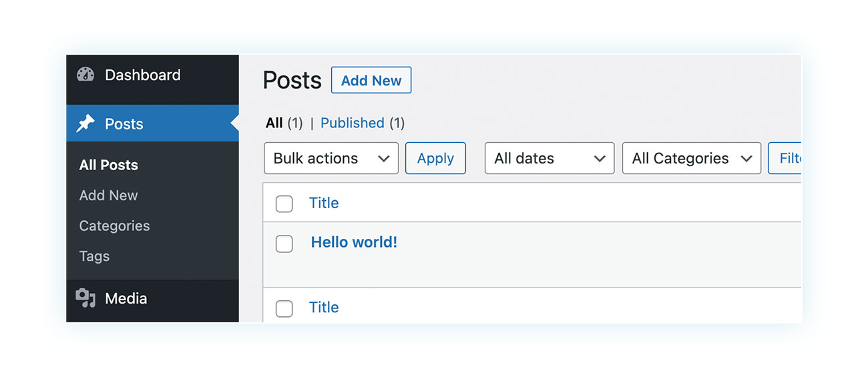Click the All dates chevron arrow
The image size is (868, 377).
pyautogui.click(x=600, y=159)
